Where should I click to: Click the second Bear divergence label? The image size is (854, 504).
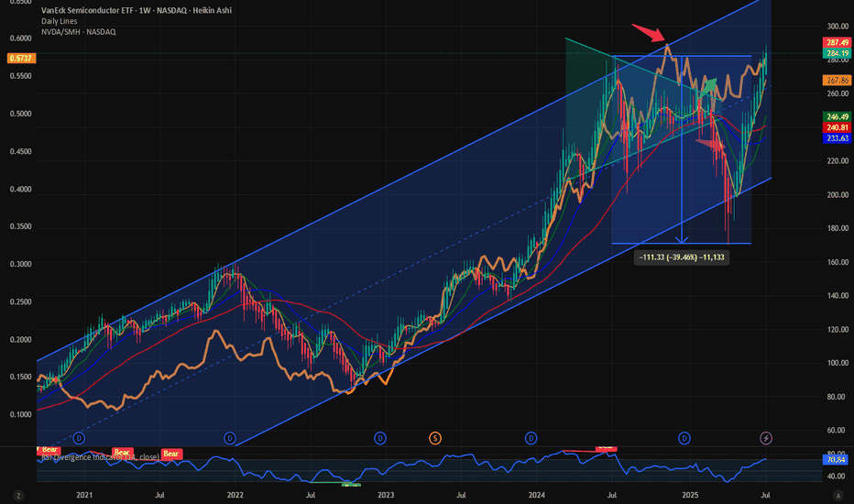pos(122,453)
